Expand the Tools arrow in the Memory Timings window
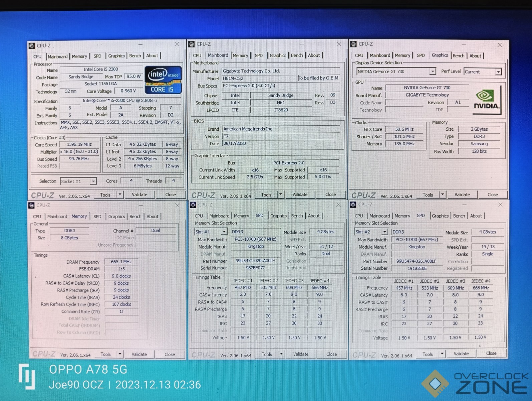 click(x=120, y=354)
